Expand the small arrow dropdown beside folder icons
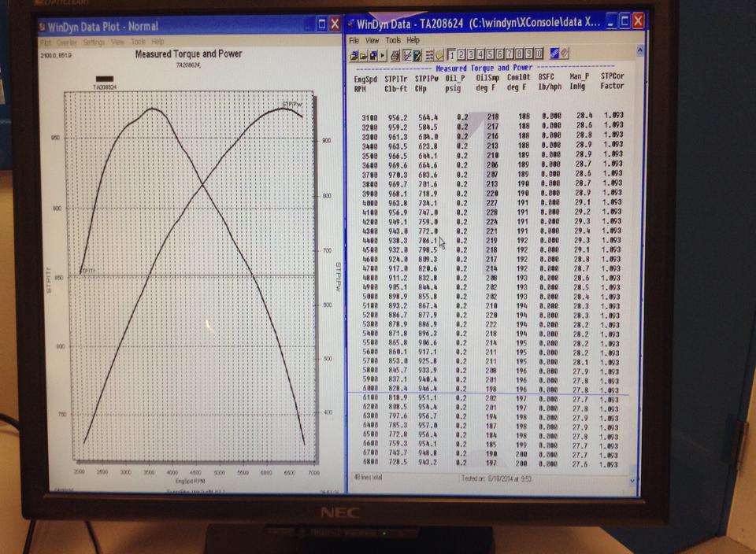The width and height of the screenshot is (756, 554). click(x=383, y=54)
